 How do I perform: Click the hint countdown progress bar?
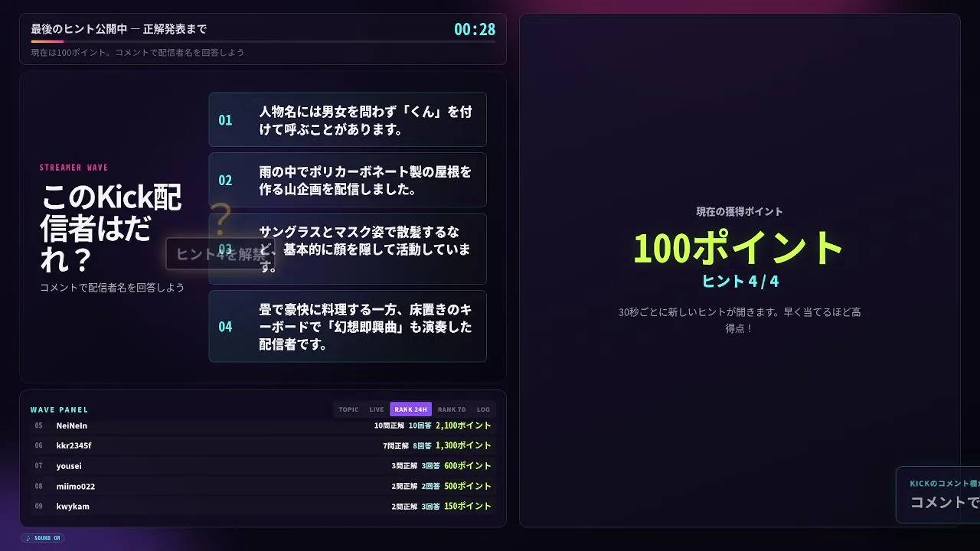[263, 41]
